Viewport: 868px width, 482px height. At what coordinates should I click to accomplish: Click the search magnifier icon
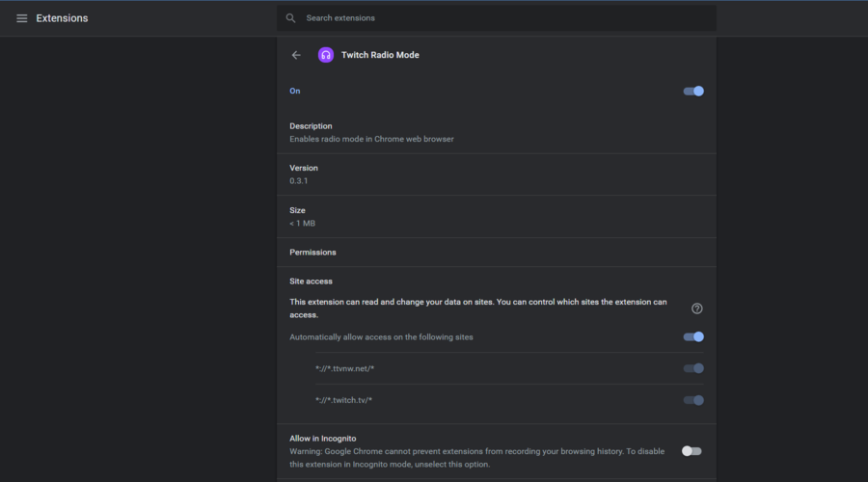click(290, 18)
